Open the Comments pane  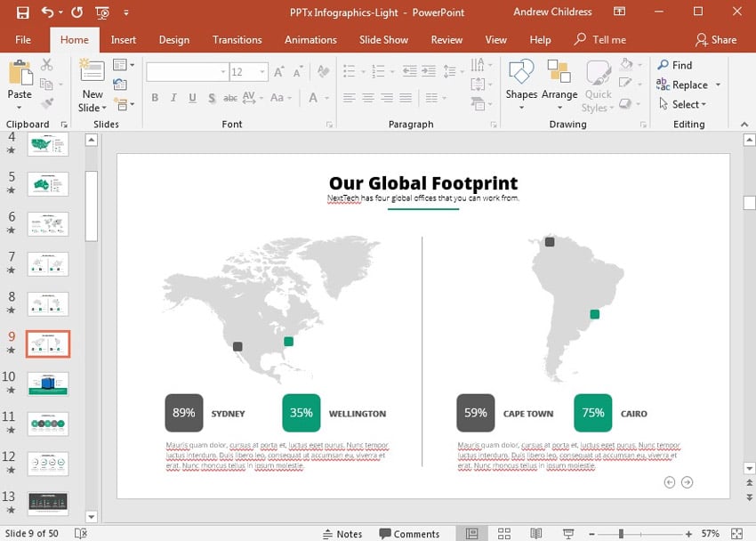(409, 534)
